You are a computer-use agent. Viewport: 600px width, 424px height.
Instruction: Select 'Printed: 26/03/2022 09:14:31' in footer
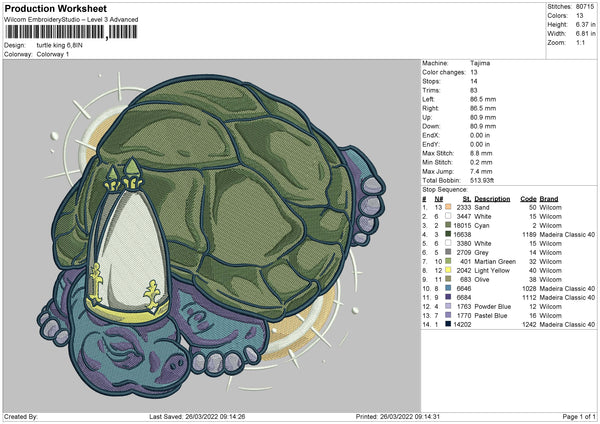point(398,416)
